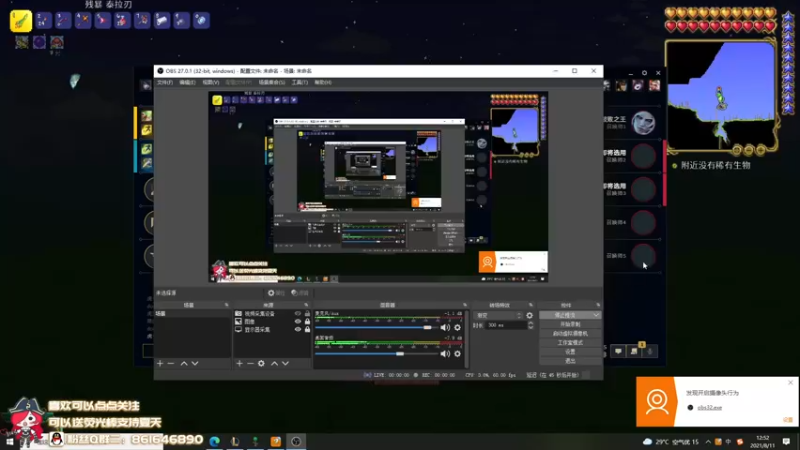
Task: Increase transition duration with up stepper
Action: (531, 323)
